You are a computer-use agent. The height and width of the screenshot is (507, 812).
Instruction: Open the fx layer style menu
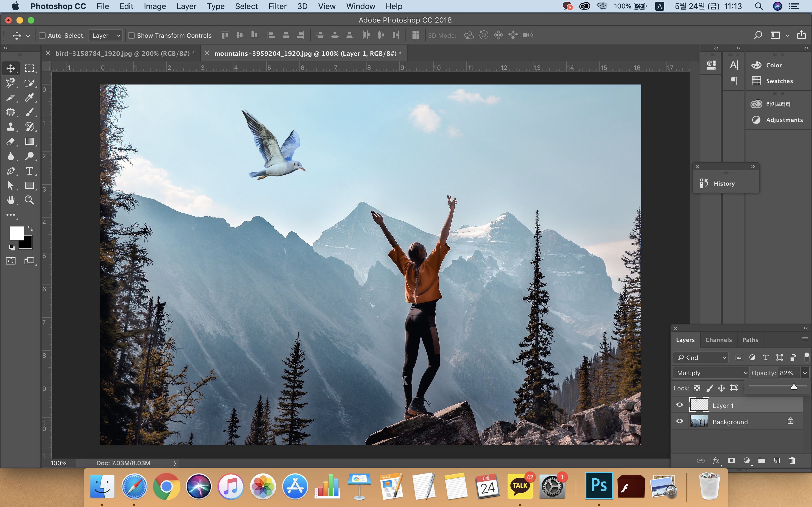[716, 461]
